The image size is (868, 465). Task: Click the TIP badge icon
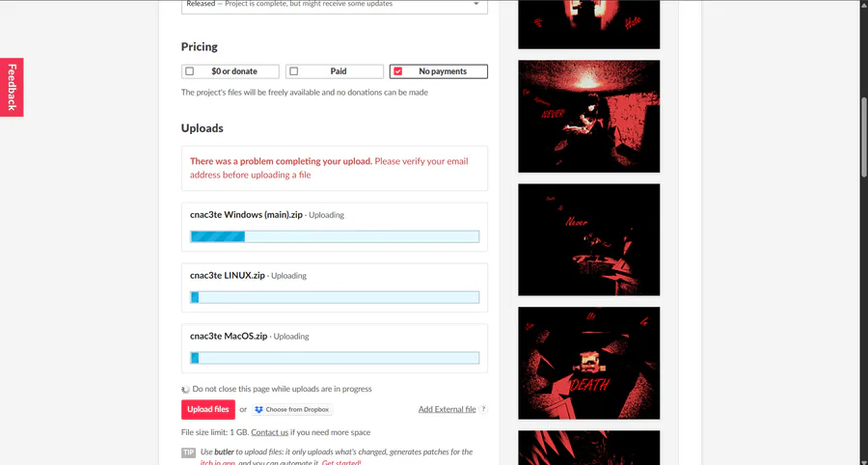188,452
